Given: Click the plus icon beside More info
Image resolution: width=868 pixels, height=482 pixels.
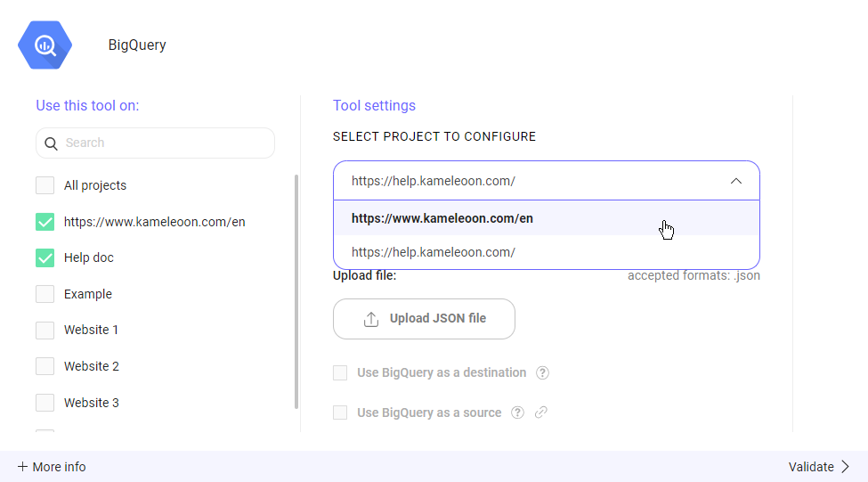Looking at the screenshot, I should click(22, 467).
